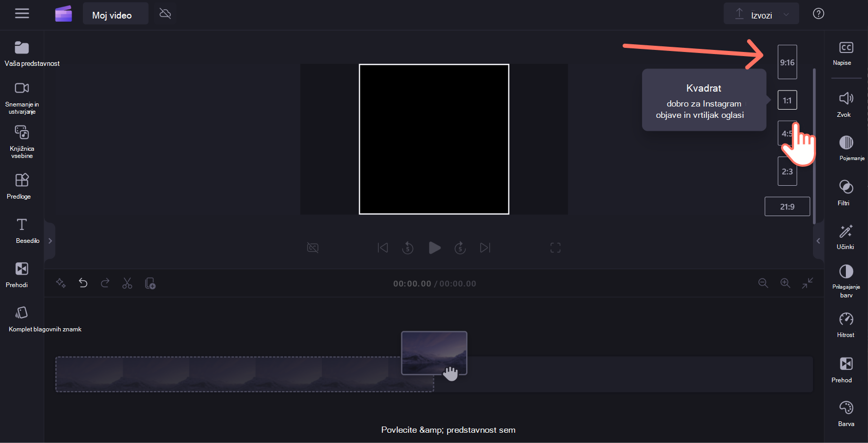868x443 pixels.
Task: Open the Filtri filters panel
Action: [846, 192]
